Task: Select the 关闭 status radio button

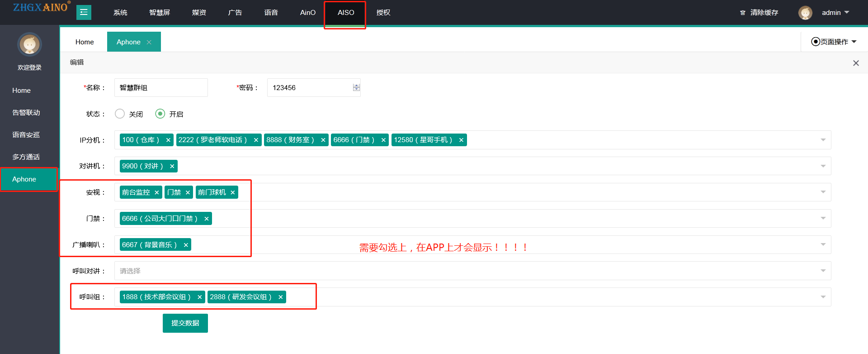Action: point(120,114)
